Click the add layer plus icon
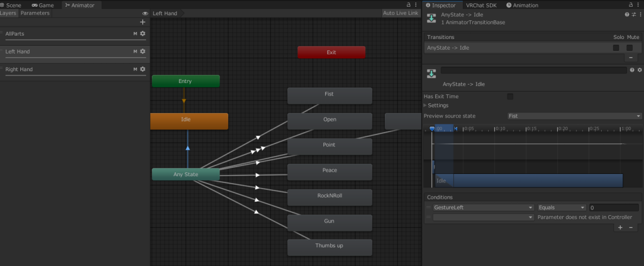644x266 pixels. pos(142,22)
